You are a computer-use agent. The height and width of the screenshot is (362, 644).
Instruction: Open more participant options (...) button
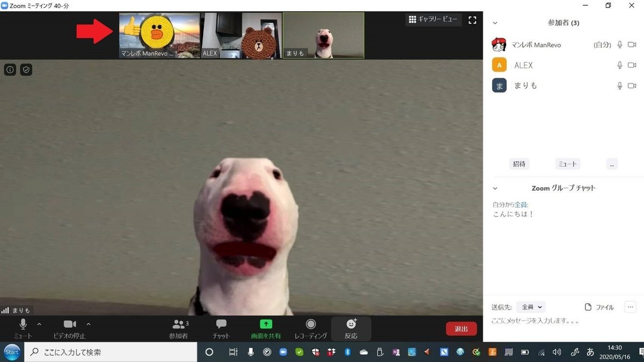point(612,164)
